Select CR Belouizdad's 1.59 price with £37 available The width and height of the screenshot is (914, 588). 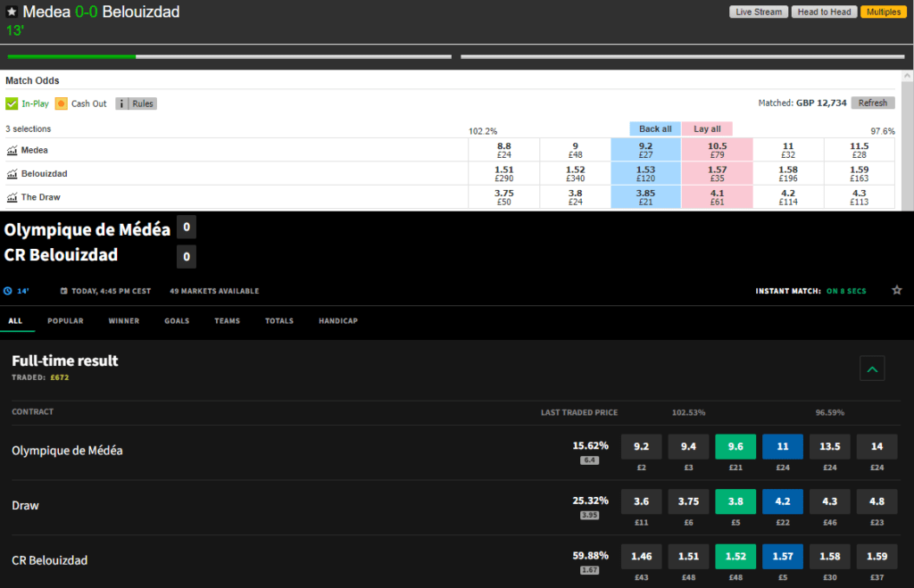pos(877,557)
